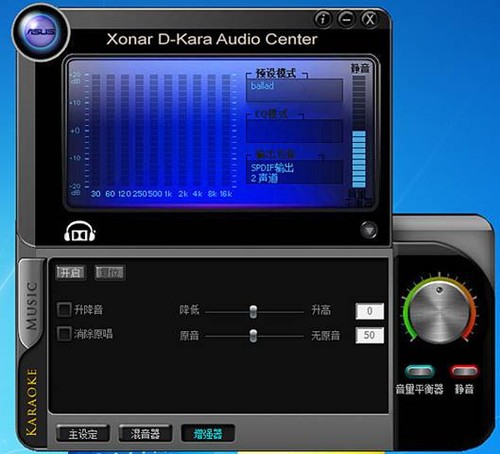500x454 pixels.
Task: Minimize the Xonar D-Kara Audio Center
Action: coord(346,19)
